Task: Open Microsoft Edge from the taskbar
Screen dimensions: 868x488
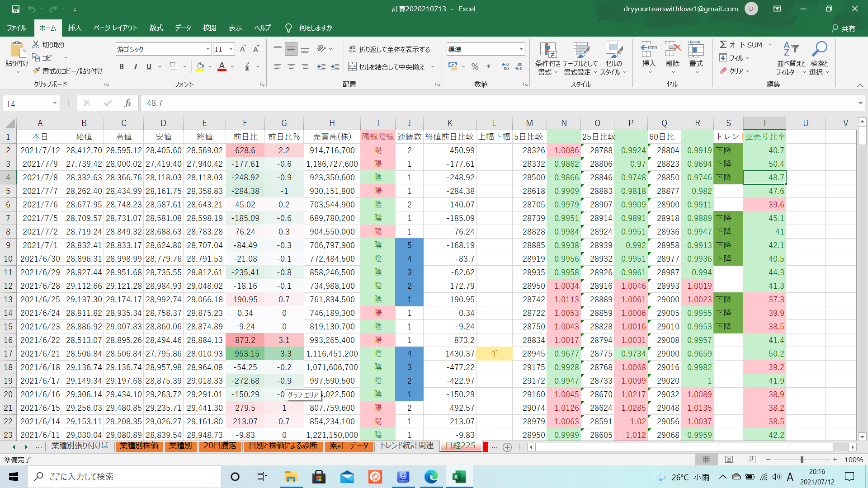Action: (431, 477)
